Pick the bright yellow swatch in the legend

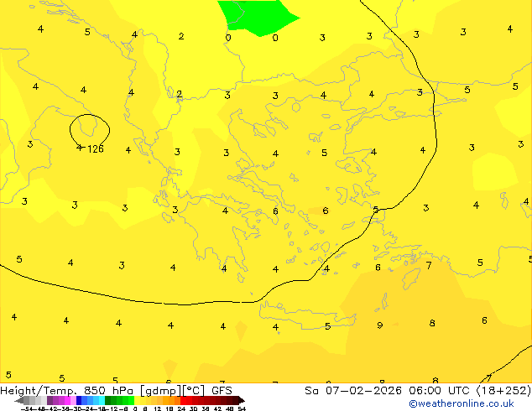coord(137,401)
